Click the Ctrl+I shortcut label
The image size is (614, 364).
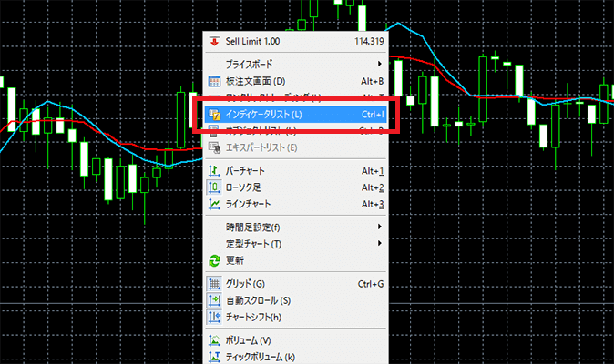[373, 115]
